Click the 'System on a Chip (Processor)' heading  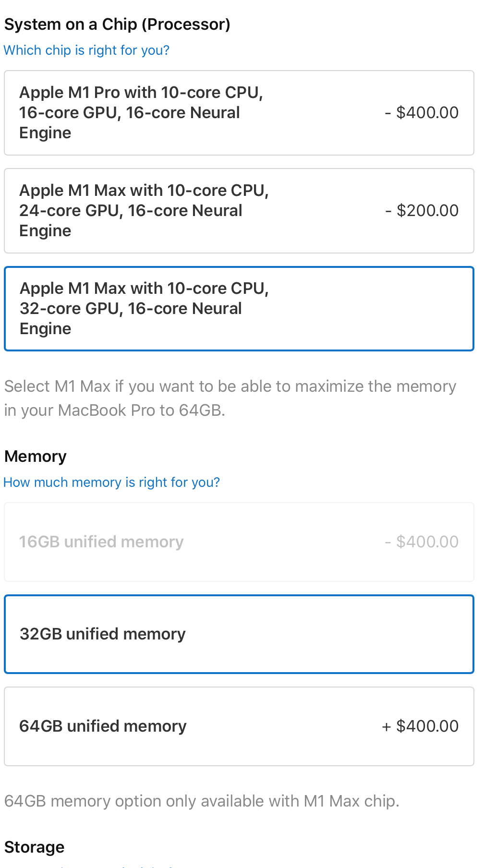tap(117, 24)
